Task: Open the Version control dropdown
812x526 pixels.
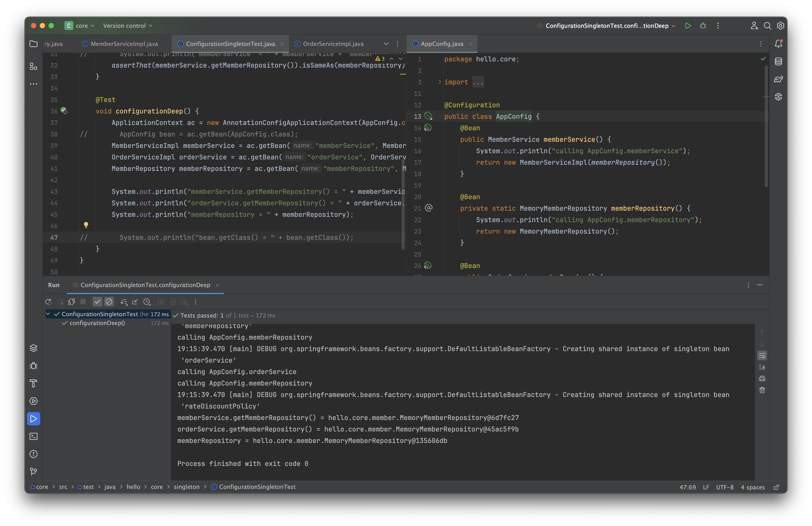Action: [x=128, y=26]
